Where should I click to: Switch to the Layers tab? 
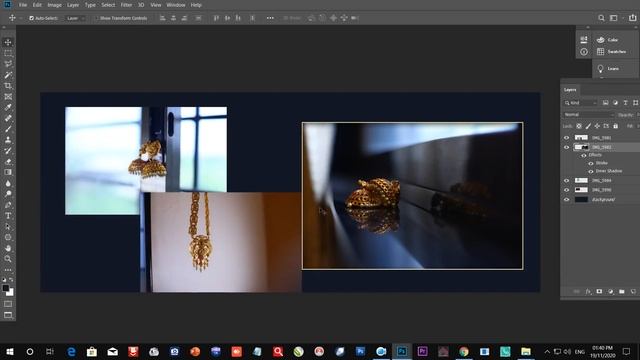(x=570, y=90)
